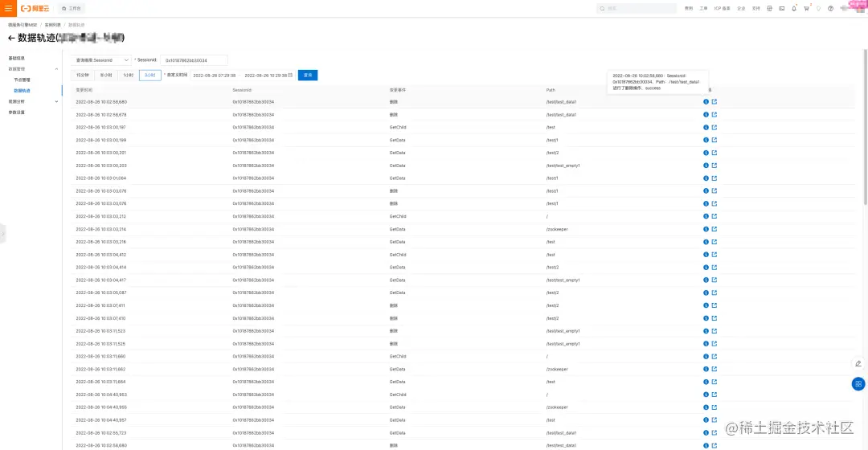Open the 工单 top menu

pos(703,8)
